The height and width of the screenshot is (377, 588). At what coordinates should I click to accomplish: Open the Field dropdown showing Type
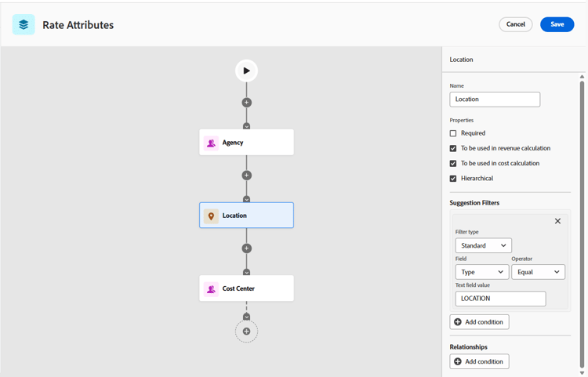481,272
